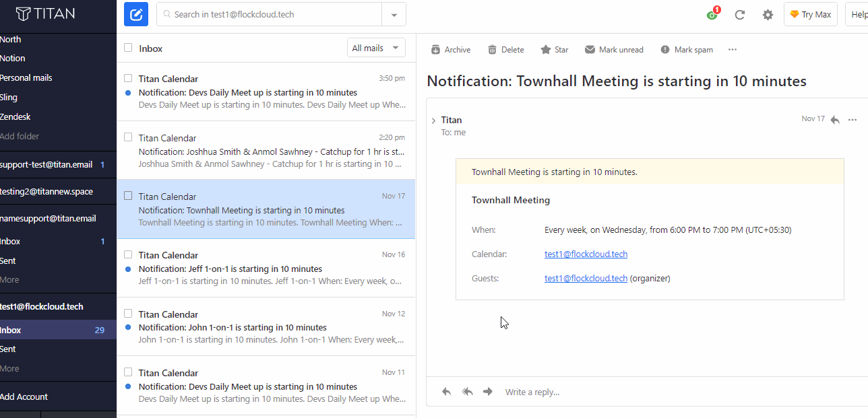This screenshot has height=418, width=868.
Task: Check the Nov 11 Devs Daily Meet up email
Action: pyautogui.click(x=128, y=372)
